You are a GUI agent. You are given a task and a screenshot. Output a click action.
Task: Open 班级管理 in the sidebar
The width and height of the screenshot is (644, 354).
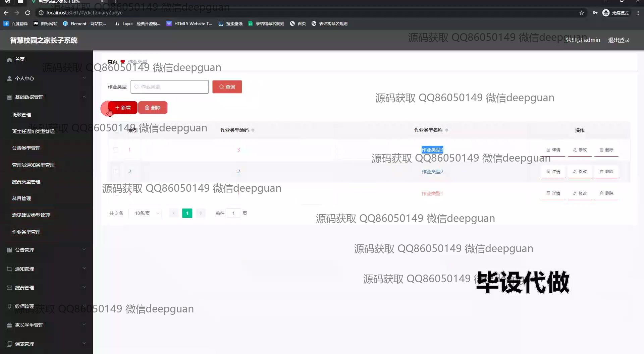click(x=21, y=115)
